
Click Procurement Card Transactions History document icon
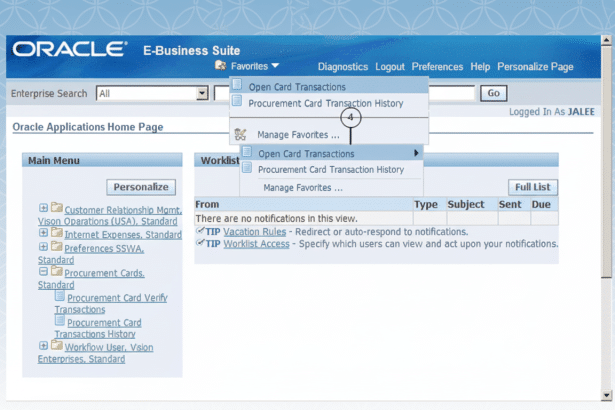coord(60,320)
